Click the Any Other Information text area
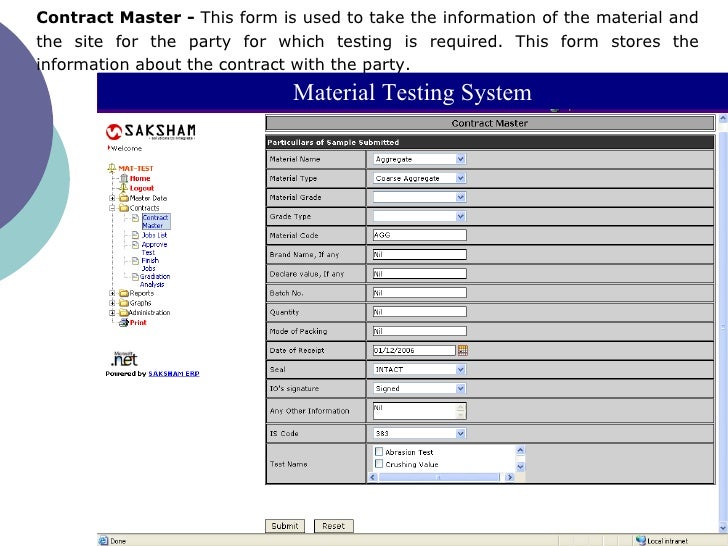The image size is (728, 546). click(x=419, y=411)
